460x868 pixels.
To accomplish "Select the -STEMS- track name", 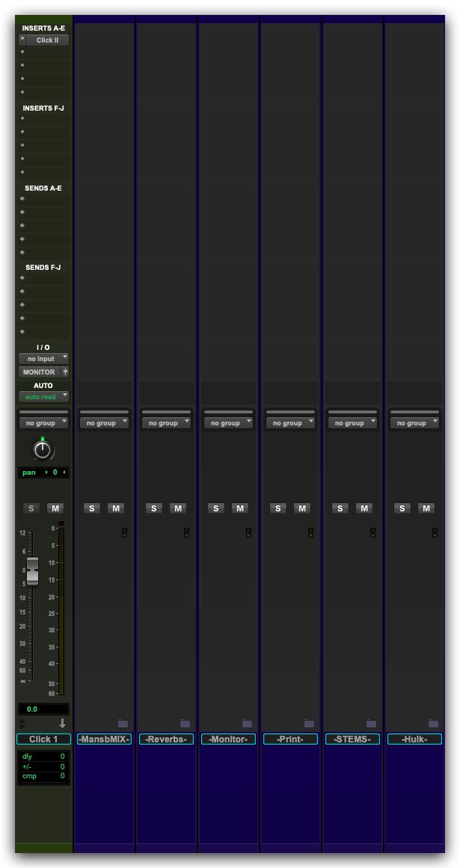I will [353, 739].
